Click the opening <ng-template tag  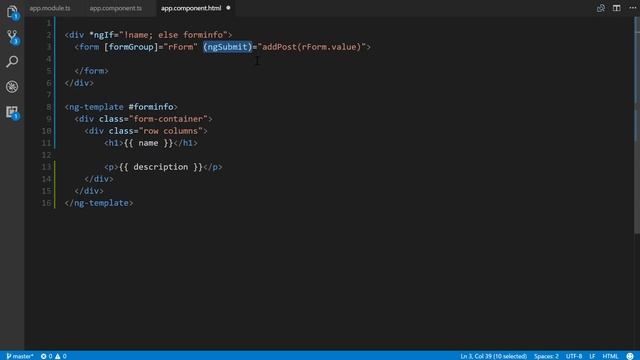pyautogui.click(x=94, y=107)
